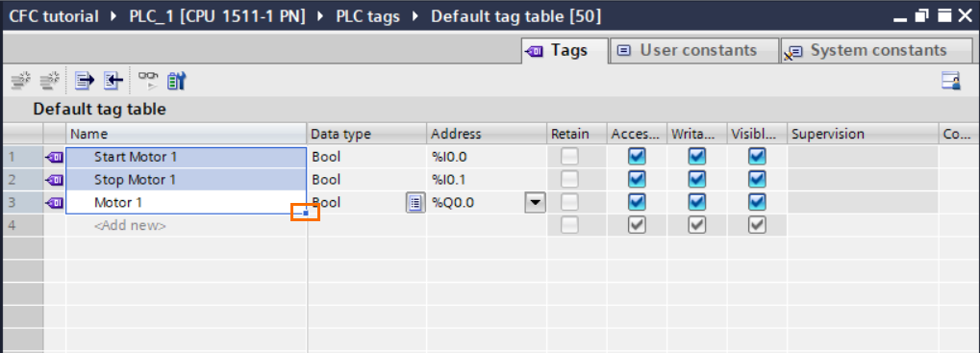Screen dimensions: 980x353
Task: Select Bool data type of Stop Motor 1
Action: (366, 180)
